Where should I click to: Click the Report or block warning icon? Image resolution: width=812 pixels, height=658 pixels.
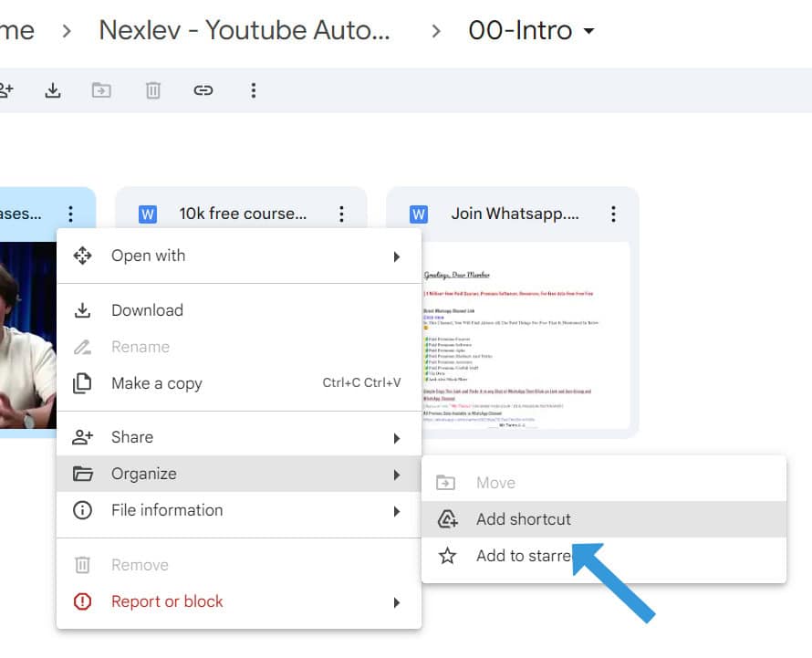tap(82, 601)
